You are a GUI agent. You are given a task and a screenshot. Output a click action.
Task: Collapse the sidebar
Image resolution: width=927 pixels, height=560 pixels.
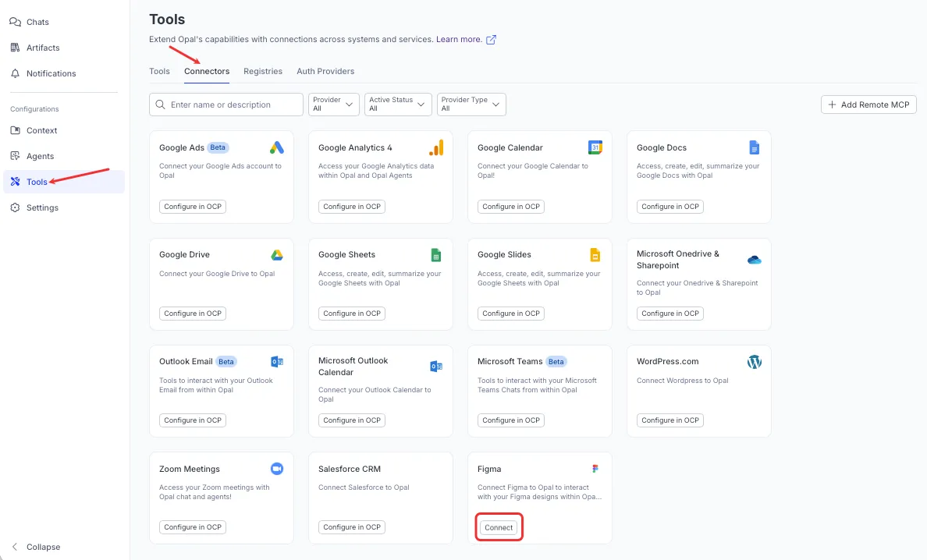[x=35, y=547]
